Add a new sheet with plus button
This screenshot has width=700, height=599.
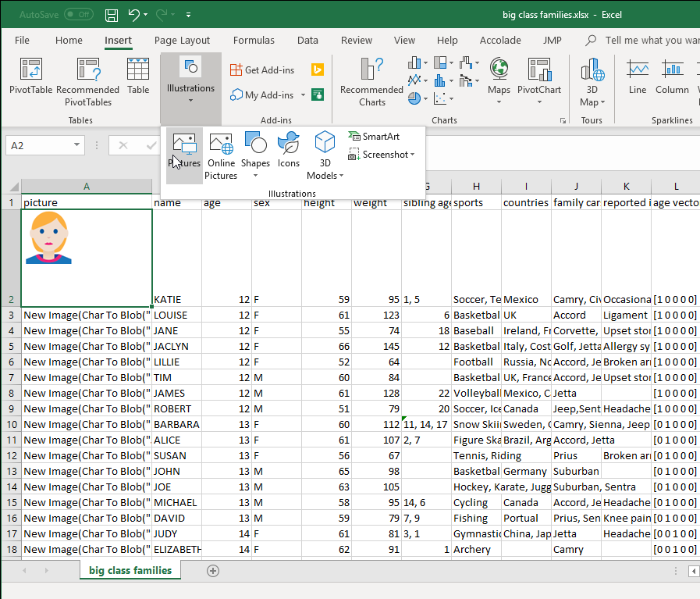pos(212,571)
